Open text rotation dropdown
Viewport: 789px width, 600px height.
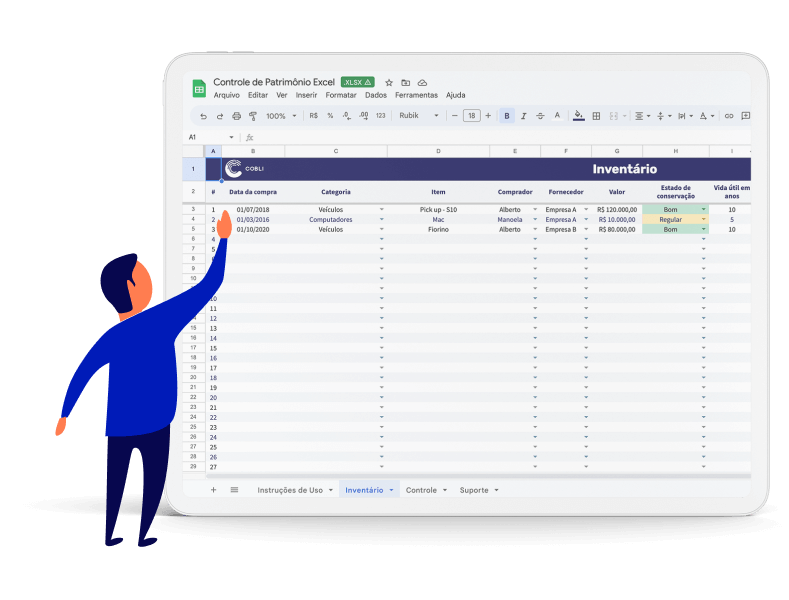(x=707, y=116)
